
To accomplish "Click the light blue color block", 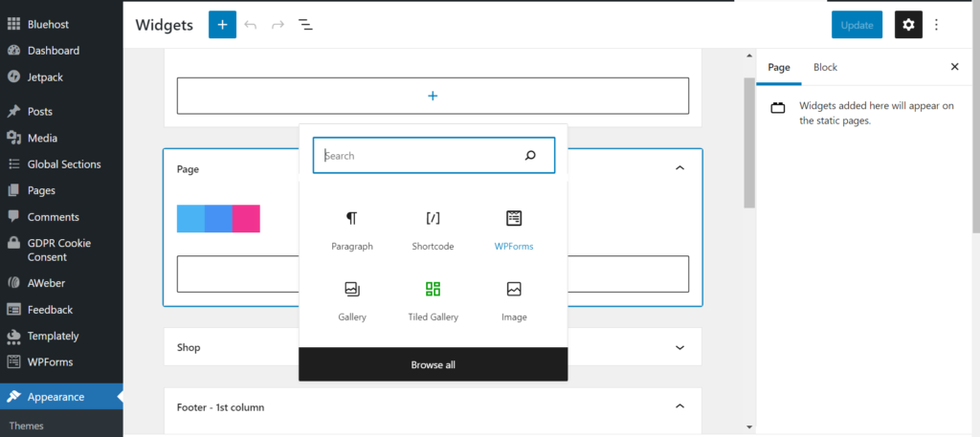I will coord(190,218).
